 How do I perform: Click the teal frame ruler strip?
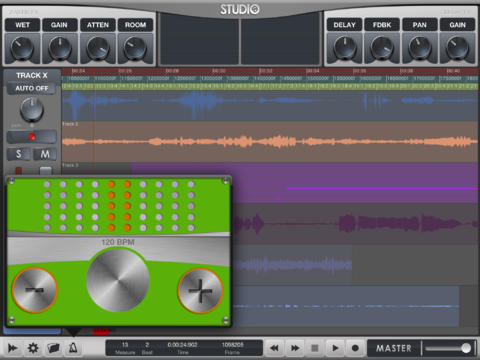[x=269, y=79]
